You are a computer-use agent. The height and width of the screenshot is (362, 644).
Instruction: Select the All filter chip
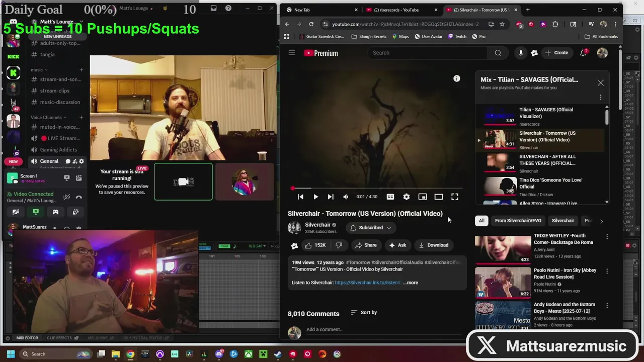481,220
